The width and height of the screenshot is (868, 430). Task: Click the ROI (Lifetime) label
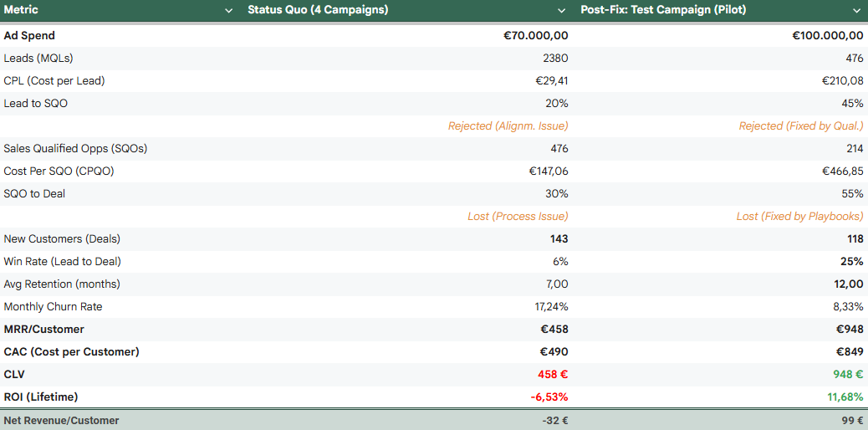[40, 397]
